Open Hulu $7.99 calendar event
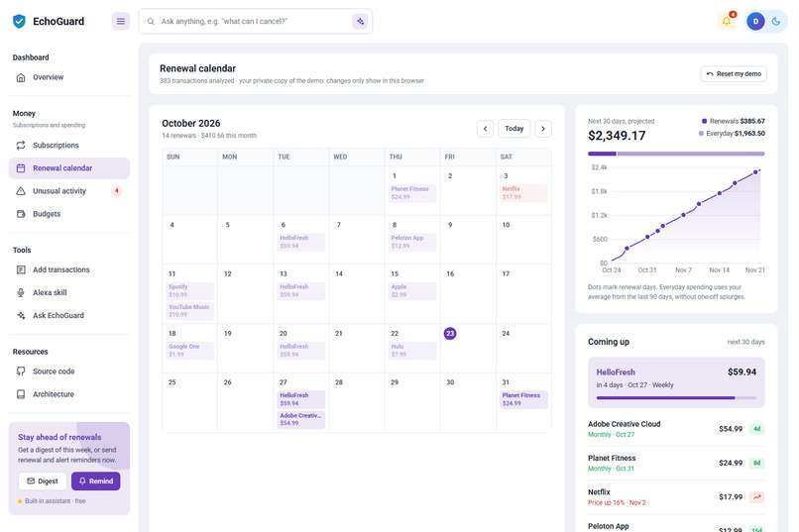Image resolution: width=799 pixels, height=532 pixels. [x=412, y=351]
